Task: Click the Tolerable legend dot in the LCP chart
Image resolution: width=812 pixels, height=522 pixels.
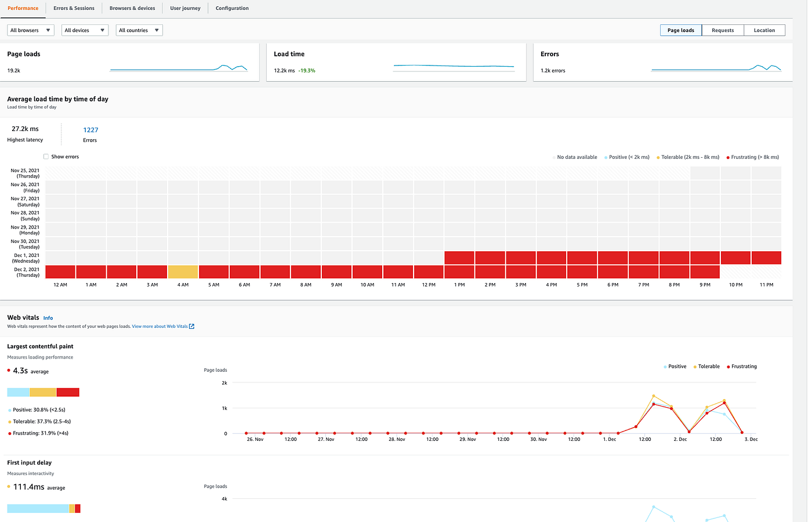Action: click(694, 366)
